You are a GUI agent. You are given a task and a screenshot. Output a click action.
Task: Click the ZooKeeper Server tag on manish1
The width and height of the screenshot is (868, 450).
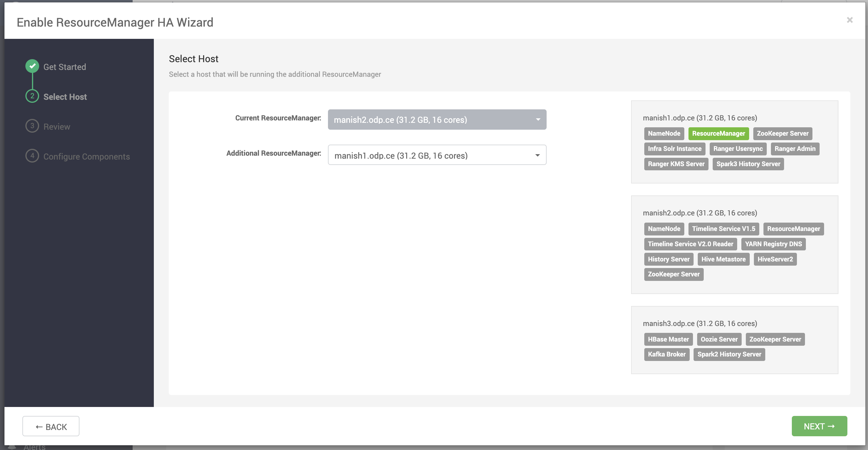click(x=782, y=134)
